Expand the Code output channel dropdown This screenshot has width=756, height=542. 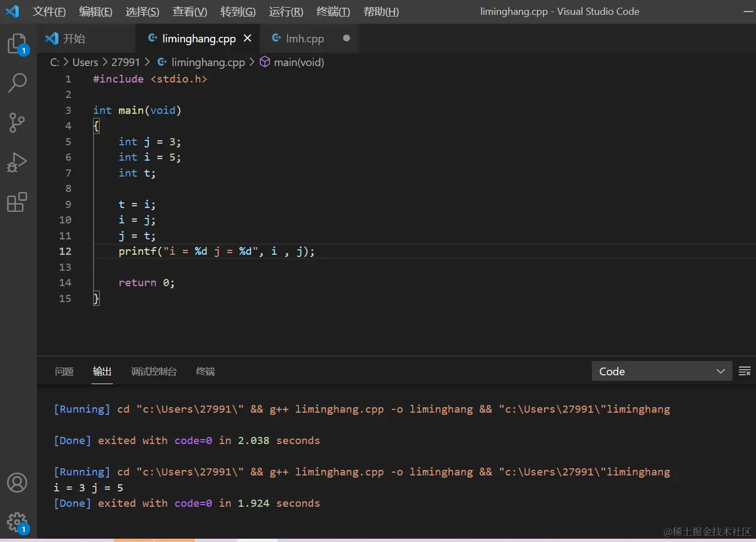coord(661,371)
